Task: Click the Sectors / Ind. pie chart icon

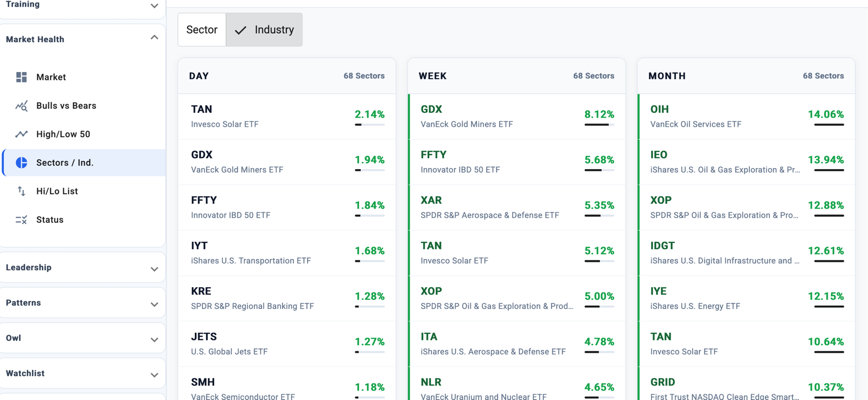Action: pos(21,162)
